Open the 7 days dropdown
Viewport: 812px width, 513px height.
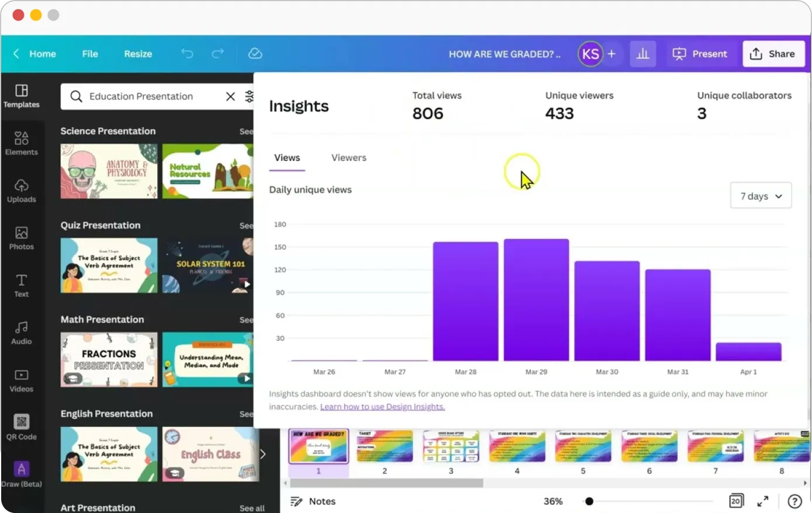(x=761, y=196)
